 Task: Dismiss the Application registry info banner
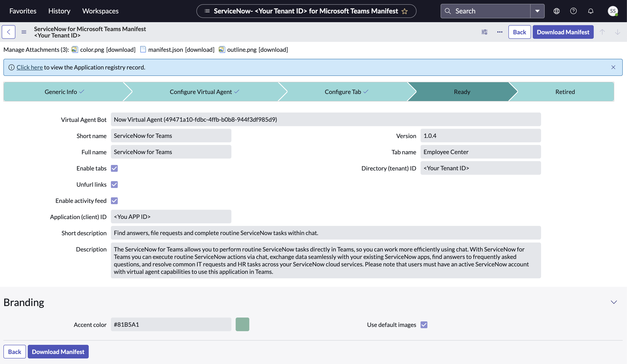click(613, 67)
